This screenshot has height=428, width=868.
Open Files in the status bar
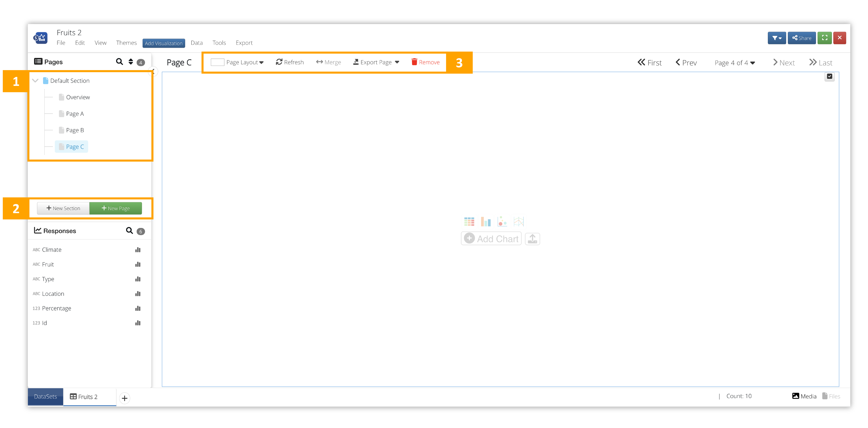pos(831,396)
